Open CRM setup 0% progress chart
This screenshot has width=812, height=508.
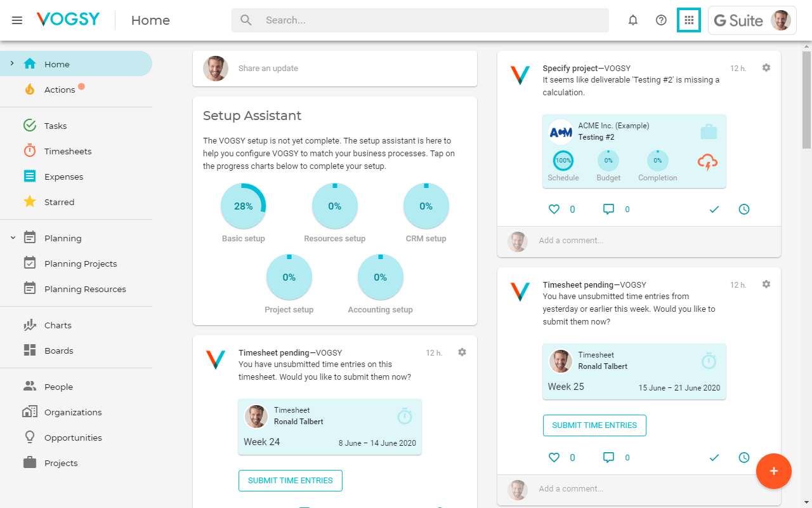426,206
